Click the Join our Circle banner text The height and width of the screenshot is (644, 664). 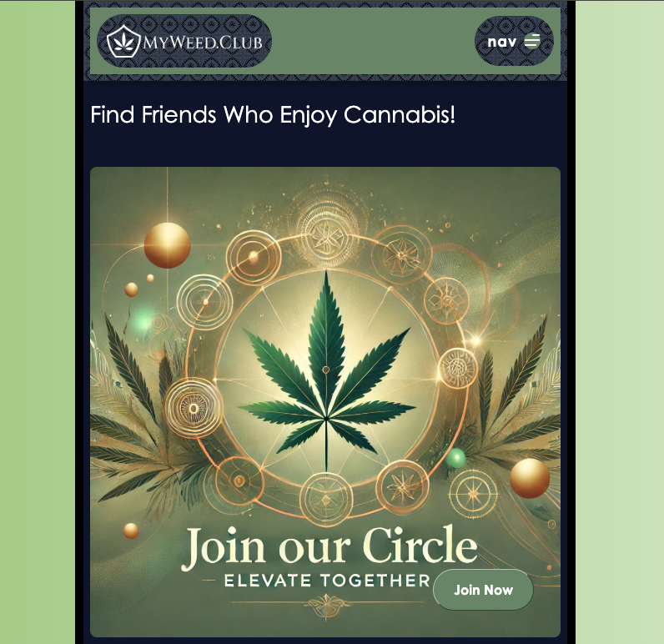[x=329, y=546]
